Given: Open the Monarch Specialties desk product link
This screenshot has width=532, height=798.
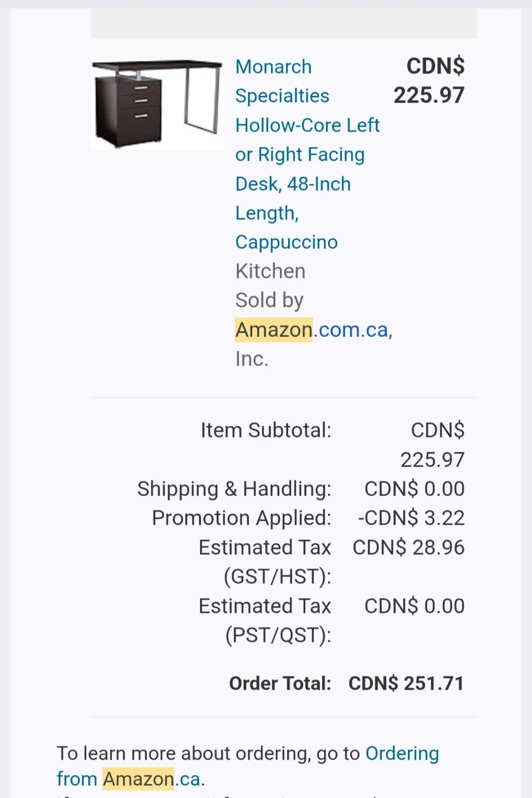Looking at the screenshot, I should pos(307,154).
